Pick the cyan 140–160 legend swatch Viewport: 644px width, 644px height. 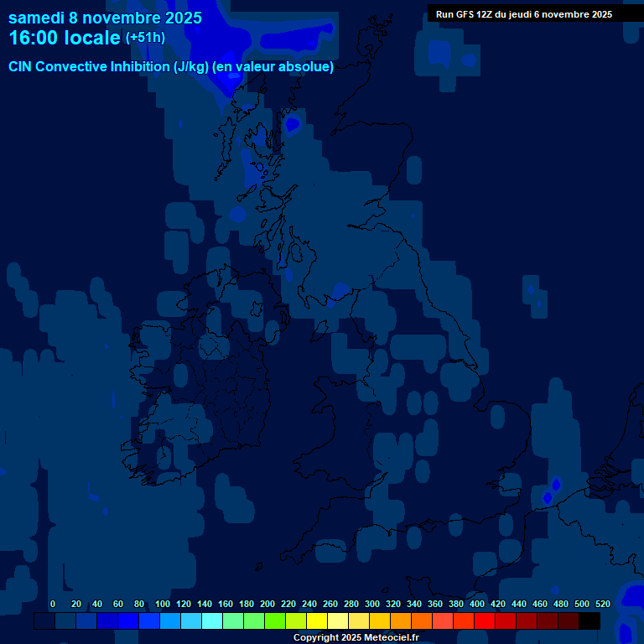point(212,621)
